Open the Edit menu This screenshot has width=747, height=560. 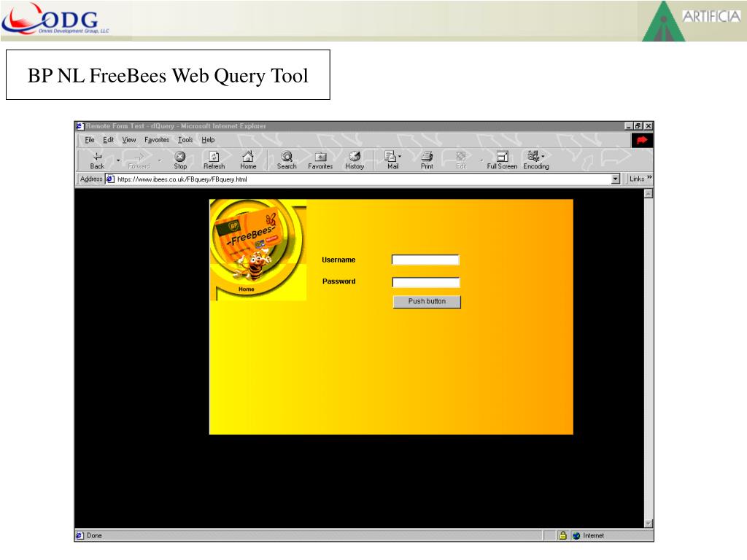pos(108,140)
